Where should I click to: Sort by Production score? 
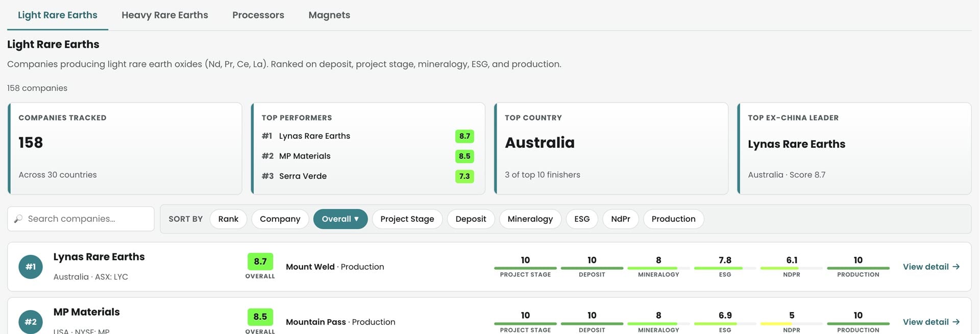tap(673, 219)
